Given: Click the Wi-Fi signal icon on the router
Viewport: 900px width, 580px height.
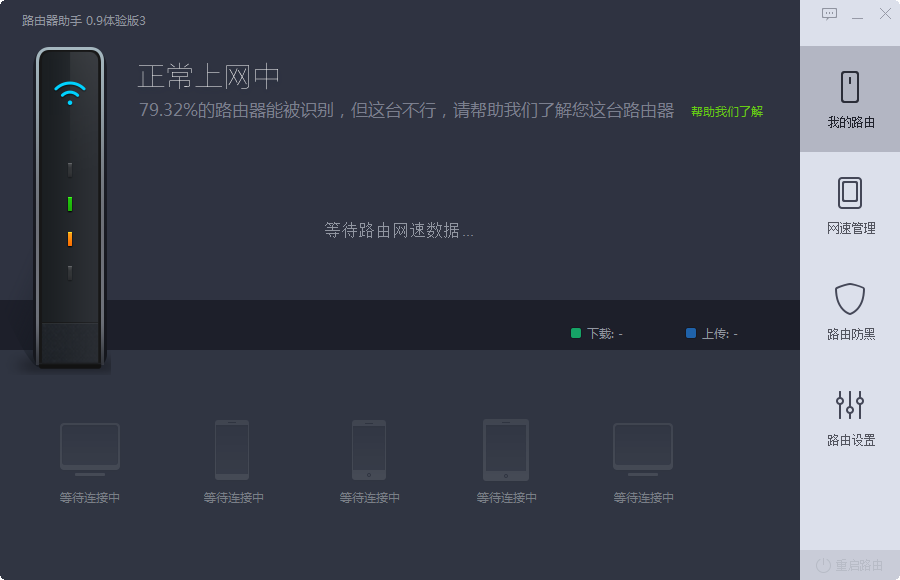Looking at the screenshot, I should click(x=68, y=92).
